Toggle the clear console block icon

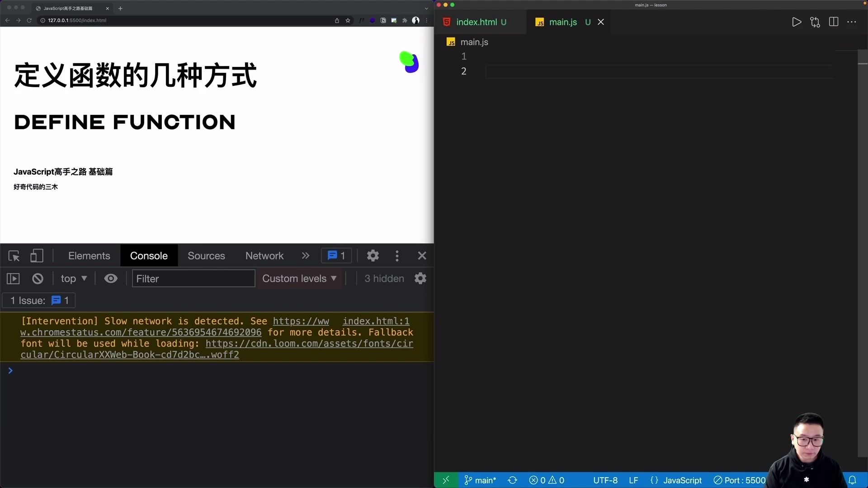click(37, 278)
